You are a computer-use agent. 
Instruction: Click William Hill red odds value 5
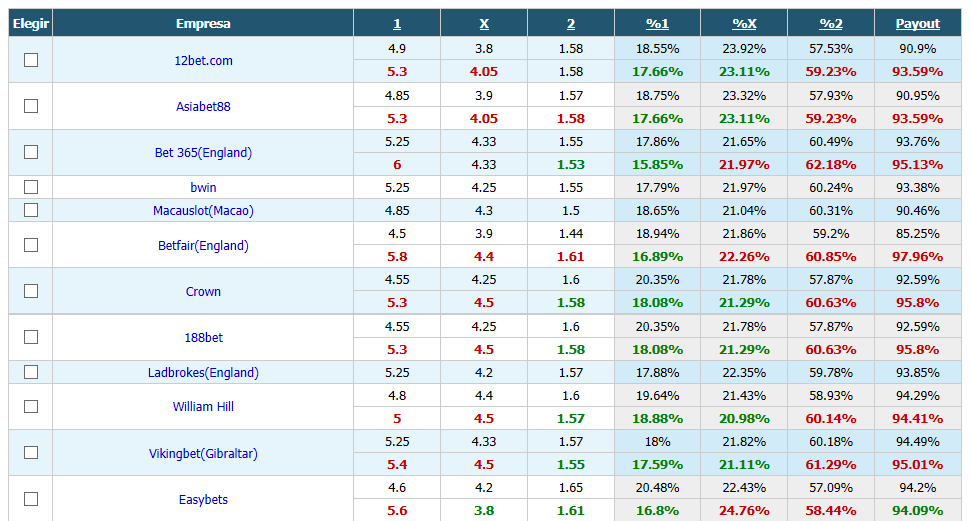point(397,419)
